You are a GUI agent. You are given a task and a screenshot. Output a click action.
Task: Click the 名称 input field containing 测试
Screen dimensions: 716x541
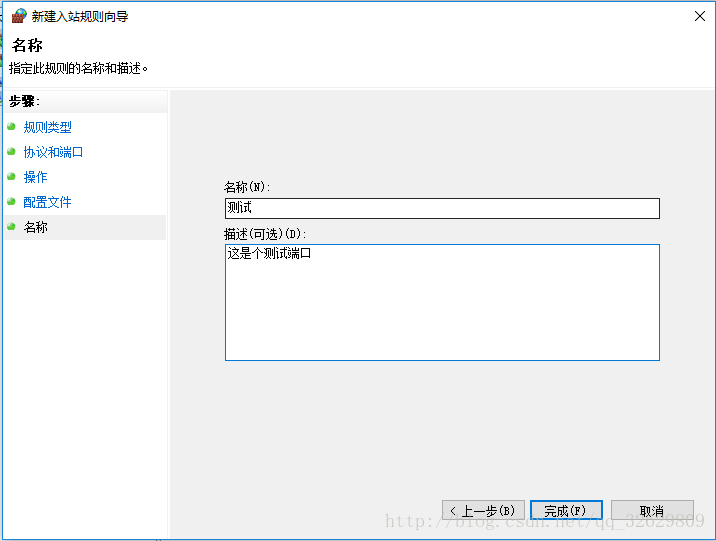(442, 208)
